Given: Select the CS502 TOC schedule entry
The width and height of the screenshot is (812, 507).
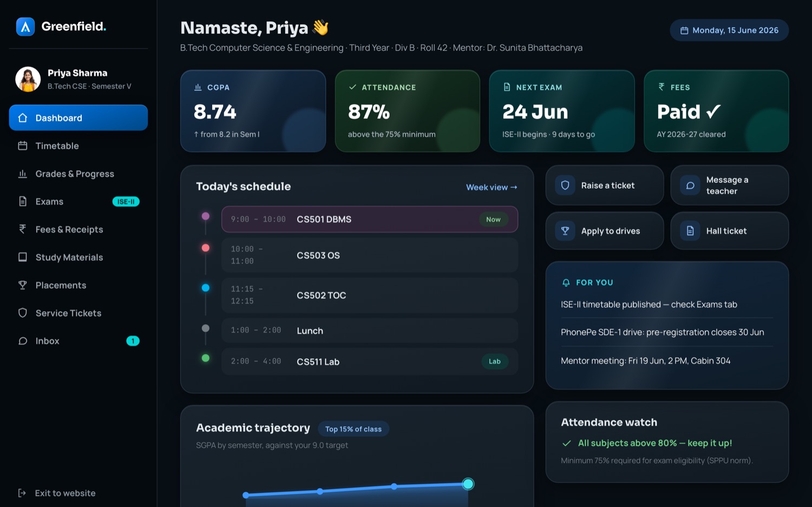Looking at the screenshot, I should [370, 295].
